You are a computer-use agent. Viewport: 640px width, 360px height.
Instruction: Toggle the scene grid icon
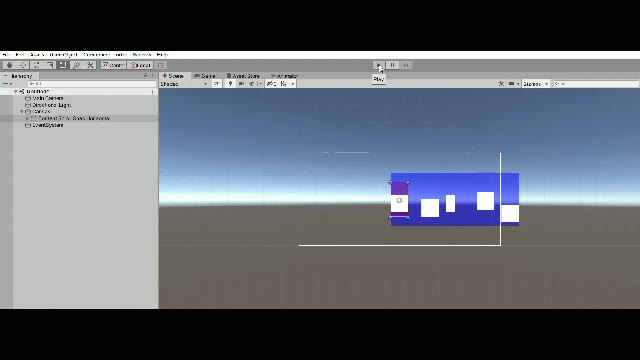pyautogui.click(x=283, y=84)
